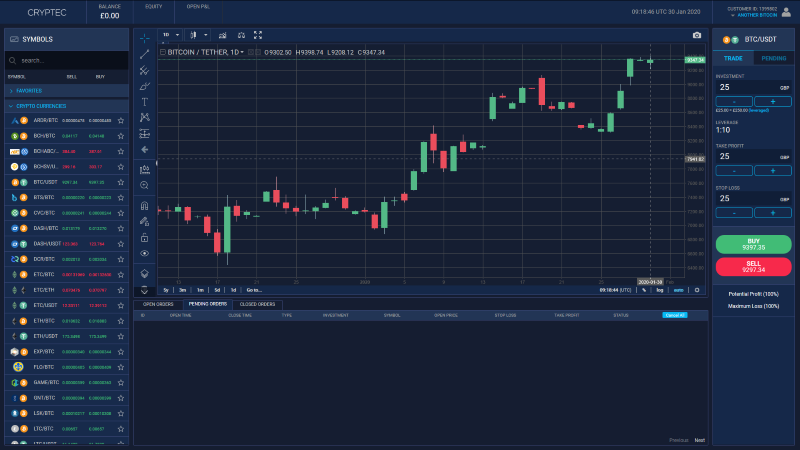
Task: Switch to the Open Orders tab
Action: (x=158, y=304)
